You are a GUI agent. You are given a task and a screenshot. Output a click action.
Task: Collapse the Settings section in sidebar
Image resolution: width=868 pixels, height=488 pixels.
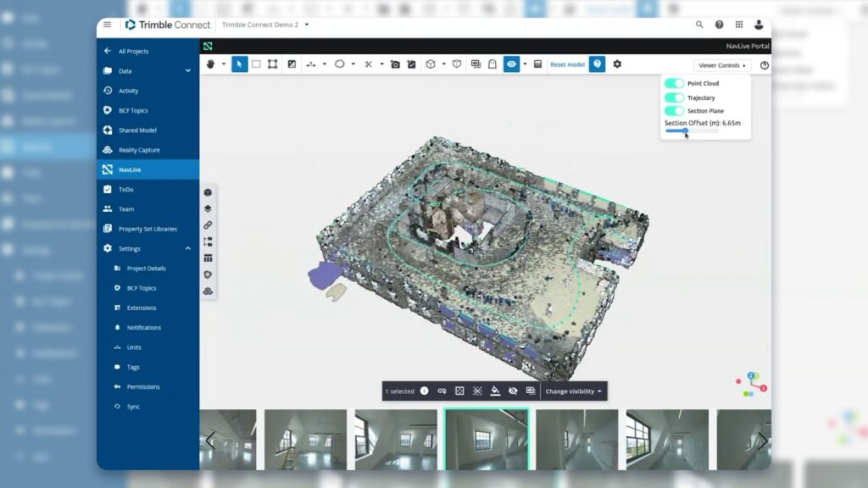coord(187,248)
